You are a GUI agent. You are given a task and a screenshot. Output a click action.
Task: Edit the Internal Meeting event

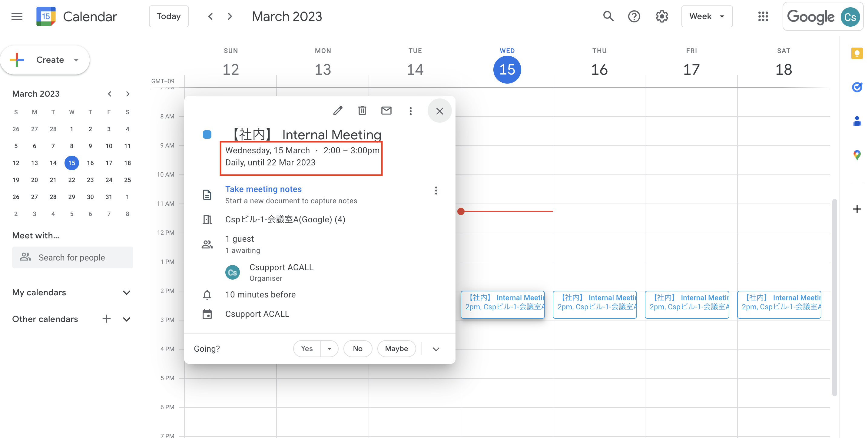click(338, 111)
